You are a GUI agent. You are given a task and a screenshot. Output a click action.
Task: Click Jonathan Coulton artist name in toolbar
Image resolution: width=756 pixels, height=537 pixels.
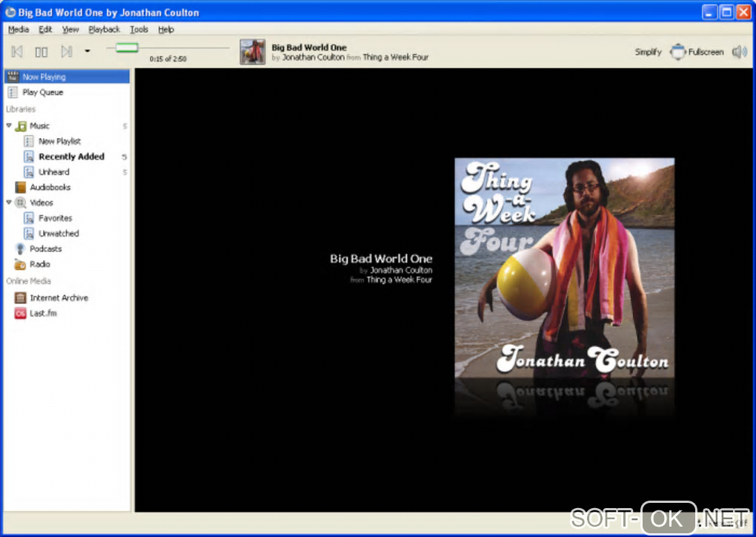pyautogui.click(x=314, y=57)
